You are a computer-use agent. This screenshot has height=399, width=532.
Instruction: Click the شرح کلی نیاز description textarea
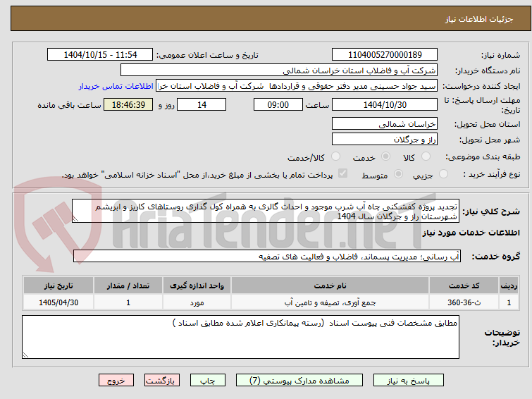pyautogui.click(x=266, y=211)
